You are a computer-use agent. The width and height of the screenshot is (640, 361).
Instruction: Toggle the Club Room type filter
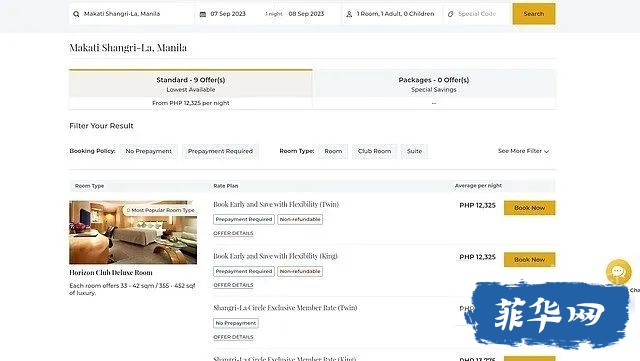point(374,151)
